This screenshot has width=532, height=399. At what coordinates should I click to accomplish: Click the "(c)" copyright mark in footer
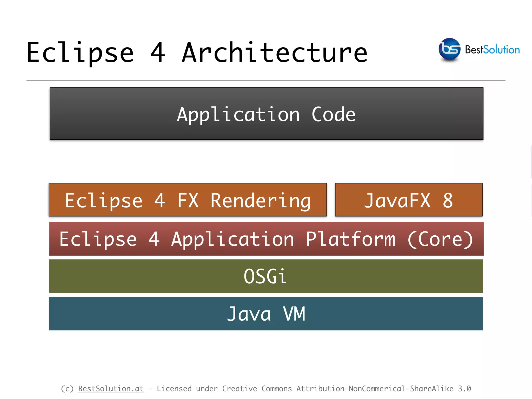pyautogui.click(x=67, y=389)
